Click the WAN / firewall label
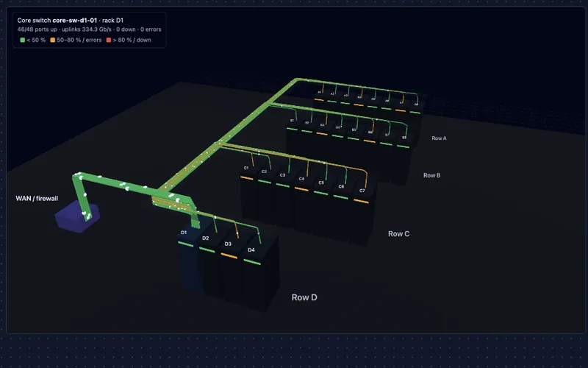Image resolution: width=588 pixels, height=368 pixels. point(37,198)
